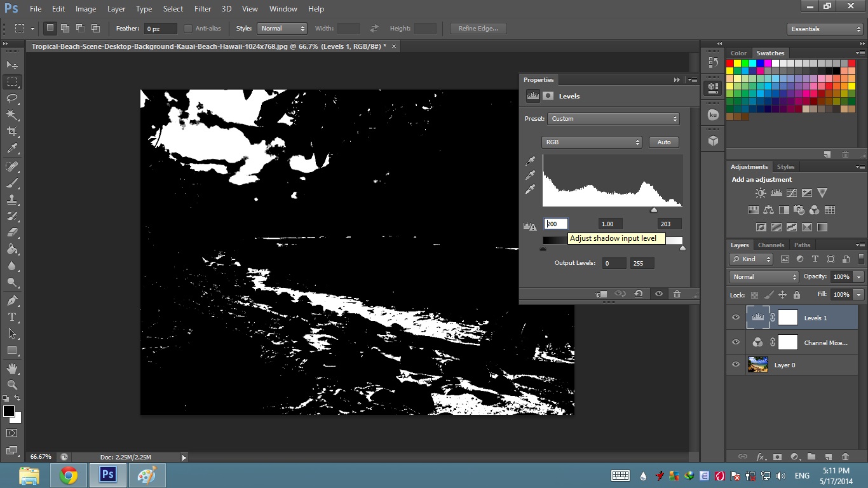Image resolution: width=868 pixels, height=488 pixels.
Task: Select the Clone Stamp tool
Action: (x=12, y=199)
